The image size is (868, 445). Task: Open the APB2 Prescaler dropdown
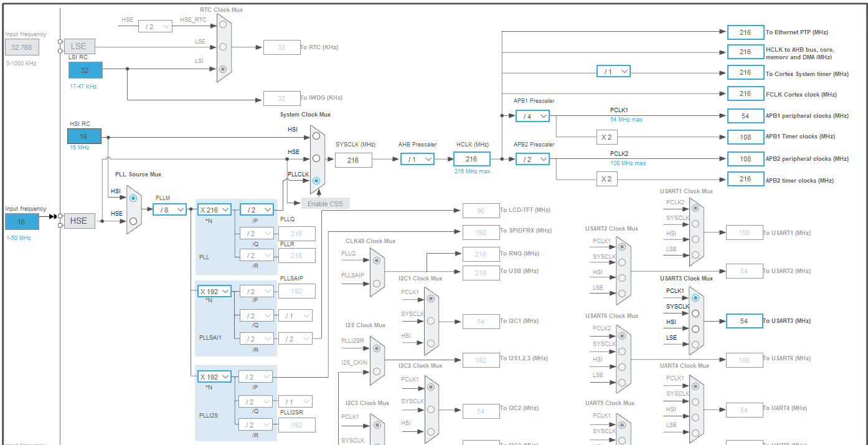pos(532,159)
